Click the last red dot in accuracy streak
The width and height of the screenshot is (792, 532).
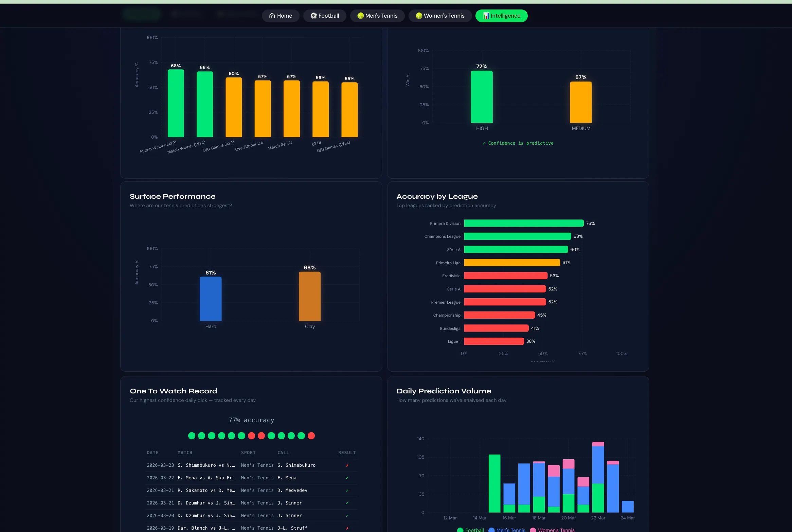click(311, 436)
